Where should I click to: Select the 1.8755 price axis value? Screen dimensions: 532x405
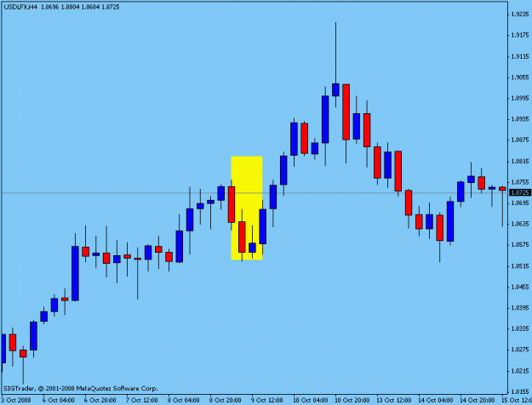[520, 182]
